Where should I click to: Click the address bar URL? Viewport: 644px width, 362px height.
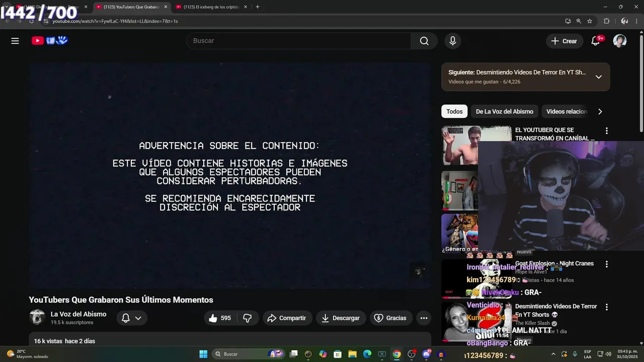tap(115, 21)
